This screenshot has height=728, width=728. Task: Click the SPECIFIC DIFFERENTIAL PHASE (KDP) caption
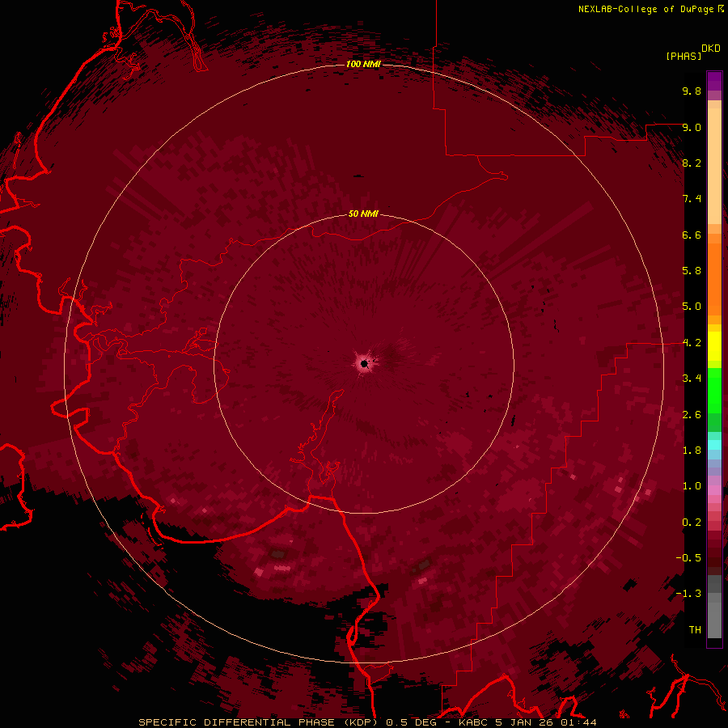tap(260, 722)
